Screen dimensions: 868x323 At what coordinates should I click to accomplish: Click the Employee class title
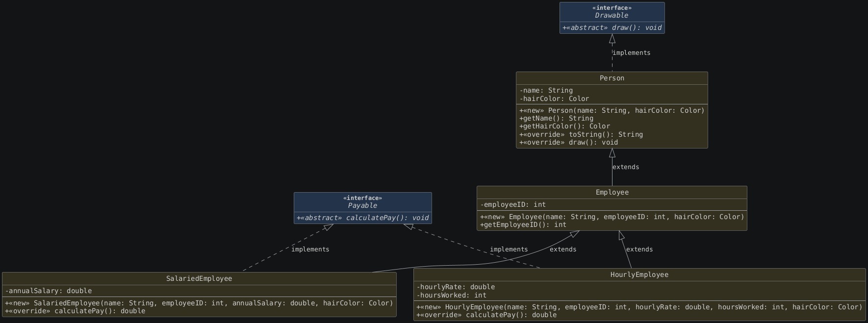612,192
